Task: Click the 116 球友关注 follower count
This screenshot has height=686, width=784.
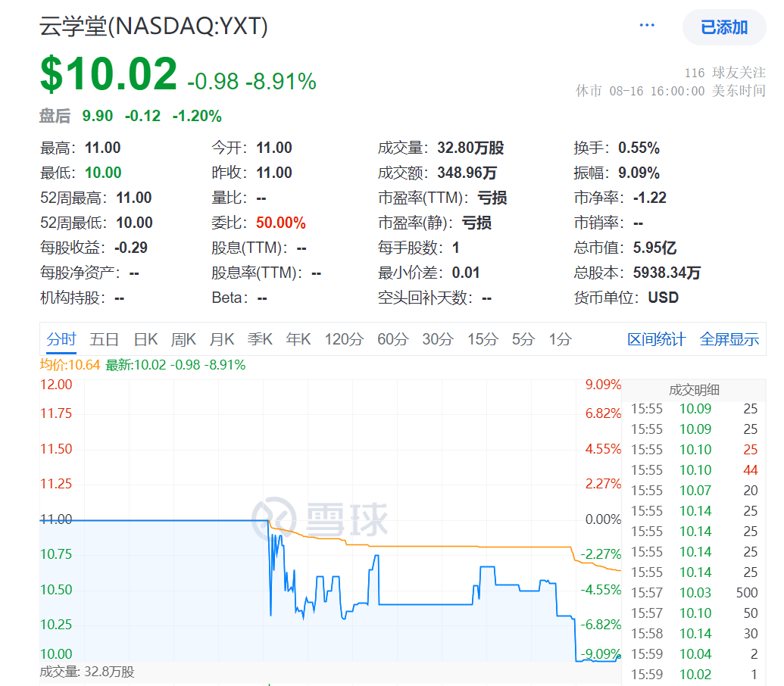Action: 724,73
